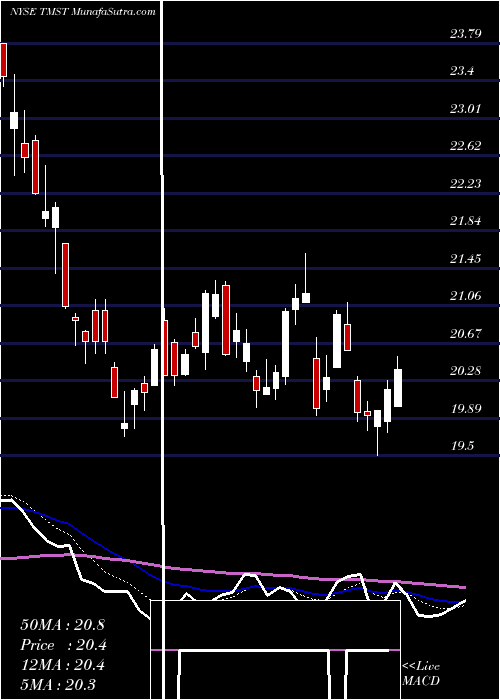Click the 23.01 price axis label

pos(466,108)
